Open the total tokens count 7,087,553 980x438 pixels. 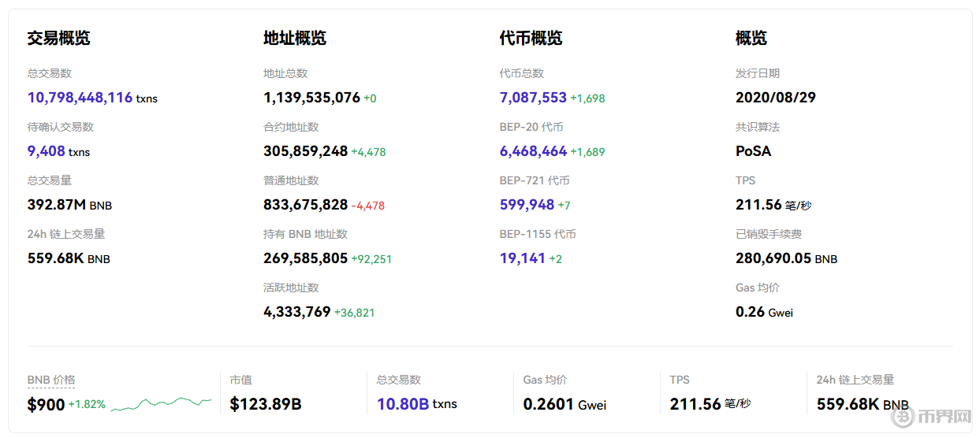pyautogui.click(x=533, y=98)
